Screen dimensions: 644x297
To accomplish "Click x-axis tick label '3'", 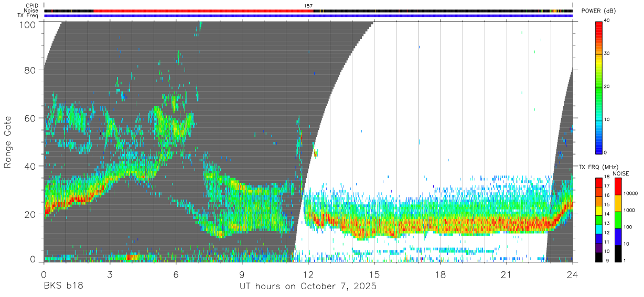I will (110, 274).
